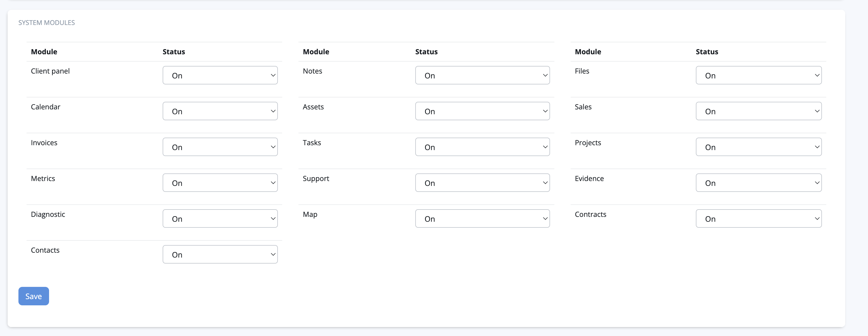Open the Diagnostic status dropdown
The width and height of the screenshot is (868, 336).
pyautogui.click(x=220, y=218)
